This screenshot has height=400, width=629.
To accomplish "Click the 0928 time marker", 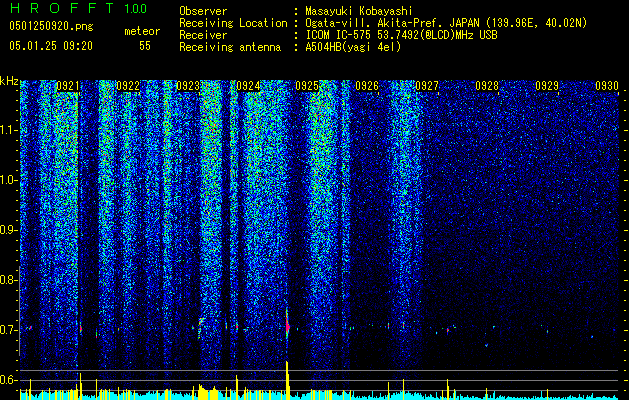I will (x=487, y=86).
